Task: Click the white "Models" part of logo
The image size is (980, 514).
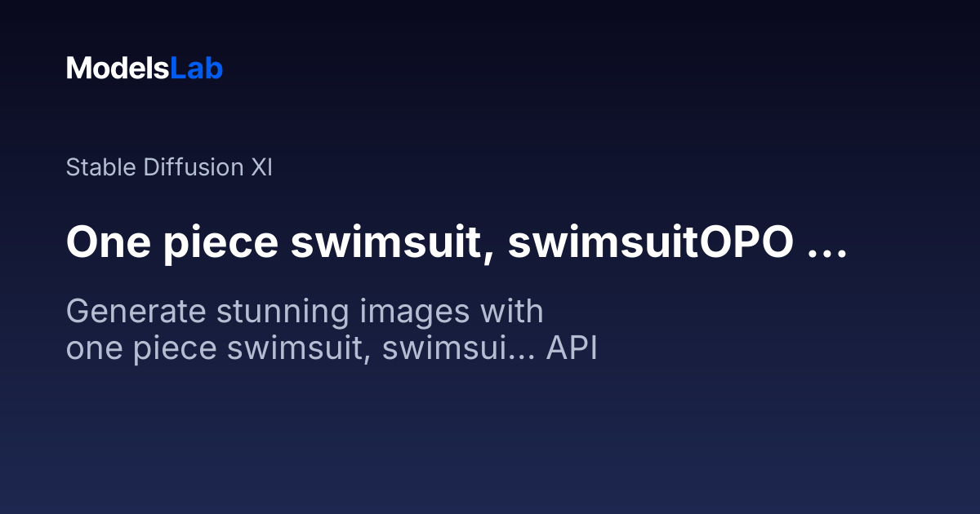Action: (118, 69)
